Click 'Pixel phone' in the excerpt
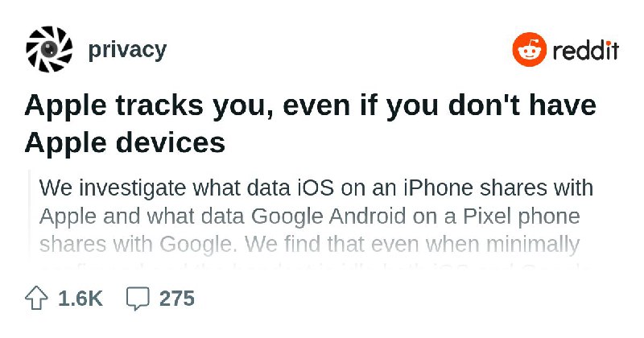This screenshot has width=644, height=338. [x=531, y=216]
